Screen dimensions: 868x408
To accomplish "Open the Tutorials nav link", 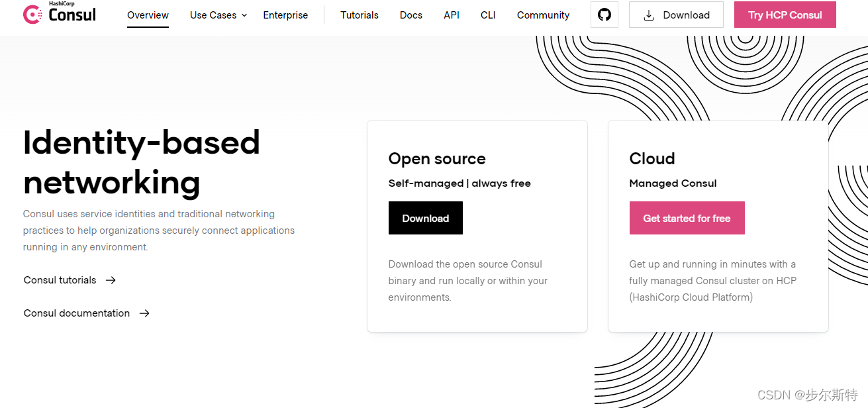I will 360,15.
